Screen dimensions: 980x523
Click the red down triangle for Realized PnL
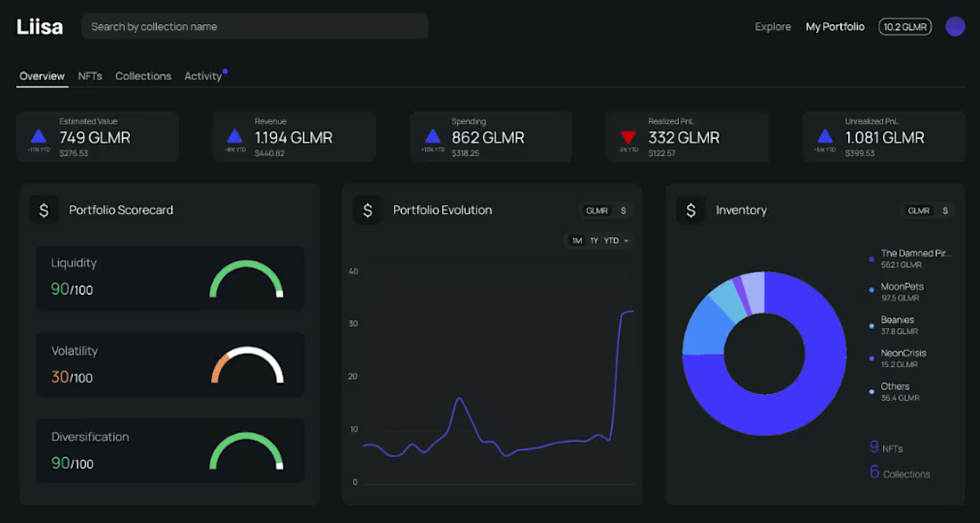(x=628, y=136)
